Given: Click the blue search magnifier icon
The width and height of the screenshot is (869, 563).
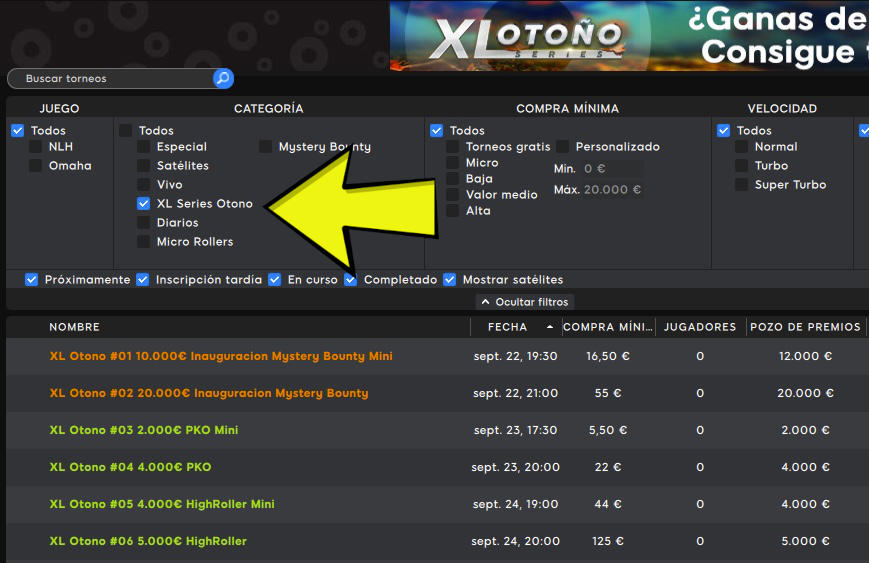Looking at the screenshot, I should [x=223, y=78].
